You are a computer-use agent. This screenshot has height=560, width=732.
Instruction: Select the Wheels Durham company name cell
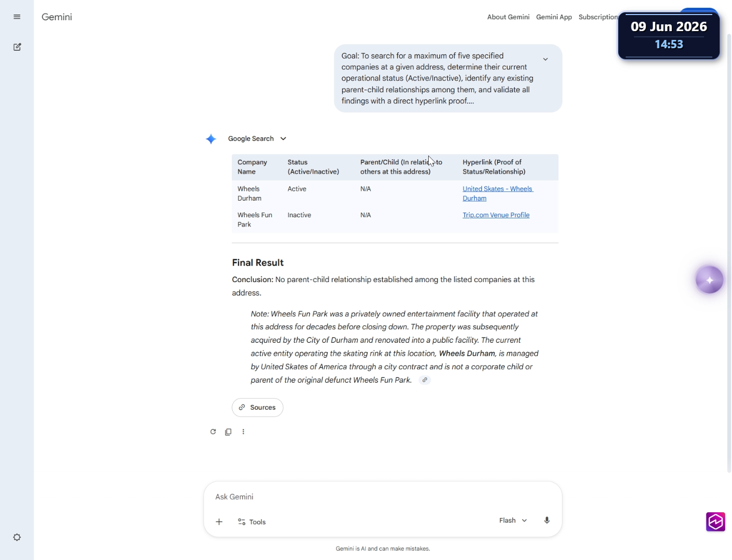point(249,193)
